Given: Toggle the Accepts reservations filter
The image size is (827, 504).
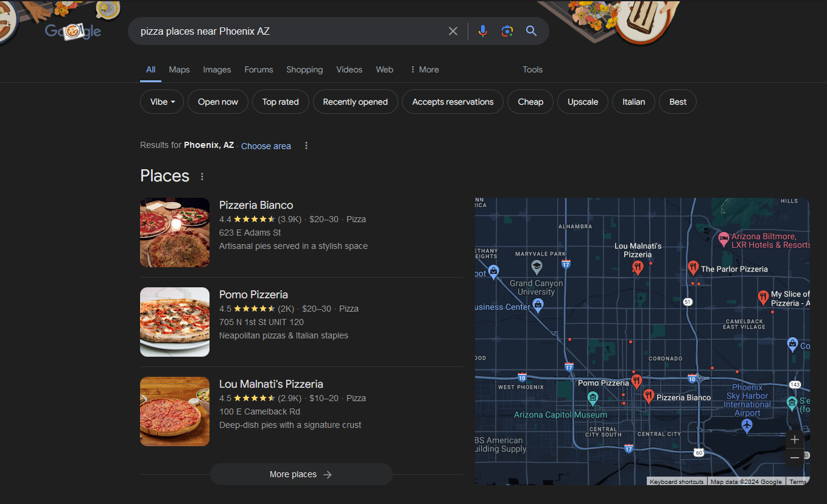Looking at the screenshot, I should [x=452, y=102].
